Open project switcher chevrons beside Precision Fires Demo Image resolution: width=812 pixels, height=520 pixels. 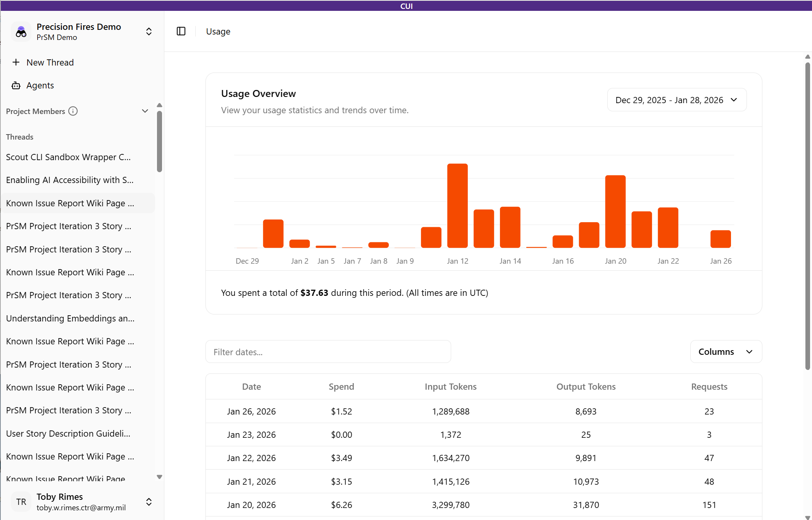(x=149, y=32)
